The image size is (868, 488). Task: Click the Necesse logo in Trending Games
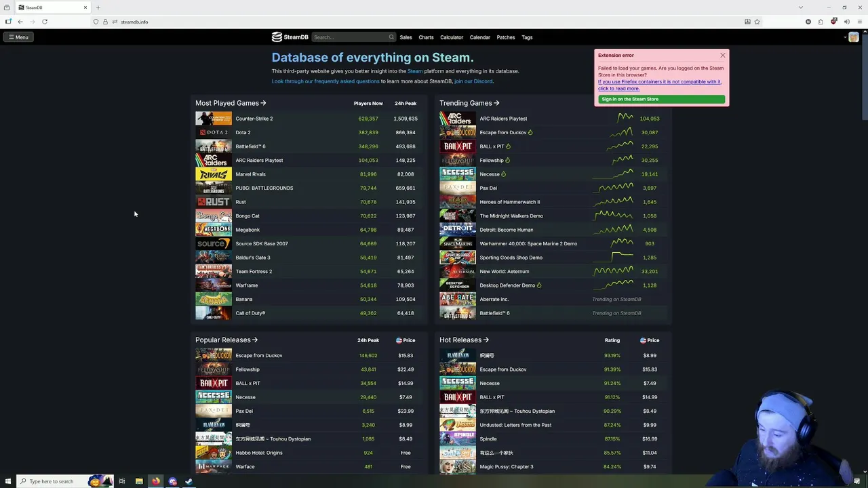point(458,174)
